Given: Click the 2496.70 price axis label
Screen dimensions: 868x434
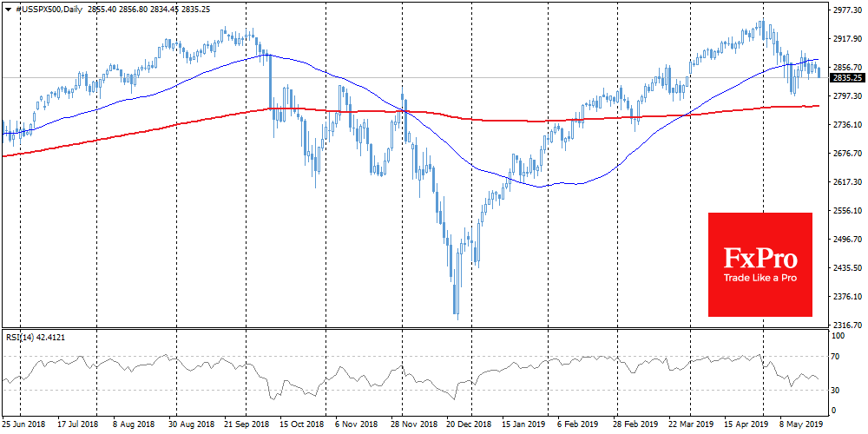Looking at the screenshot, I should pos(846,240).
